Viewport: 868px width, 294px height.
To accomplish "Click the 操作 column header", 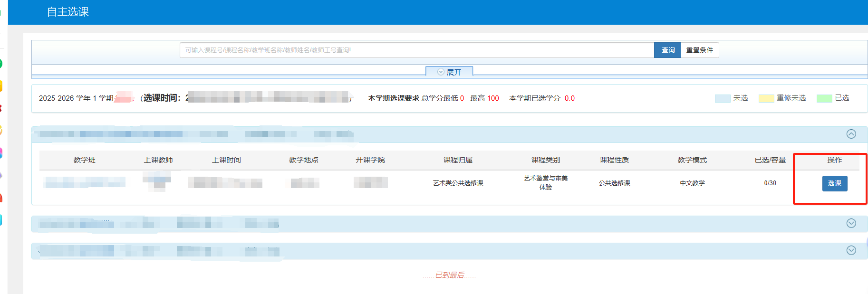I will pos(834,160).
